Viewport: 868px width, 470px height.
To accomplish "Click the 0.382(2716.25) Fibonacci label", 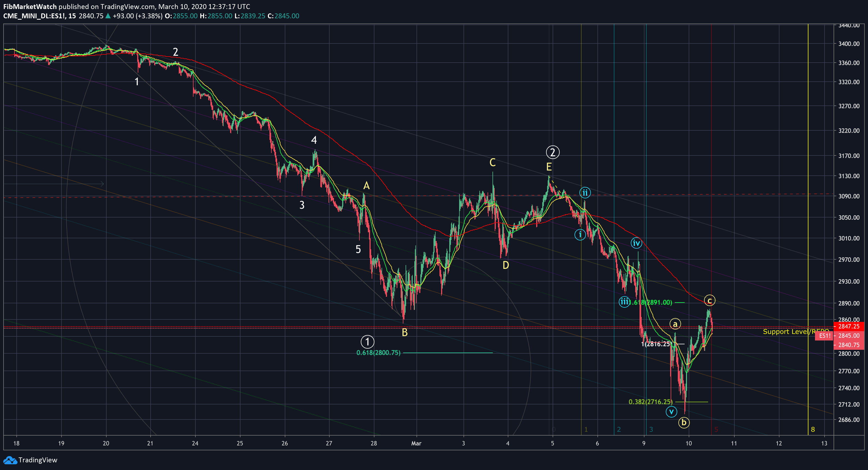I will (651, 402).
